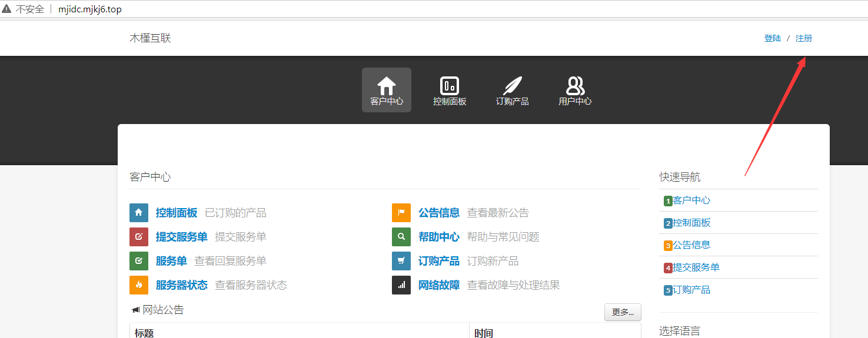Open 用户中心 via the people icon

575,86
